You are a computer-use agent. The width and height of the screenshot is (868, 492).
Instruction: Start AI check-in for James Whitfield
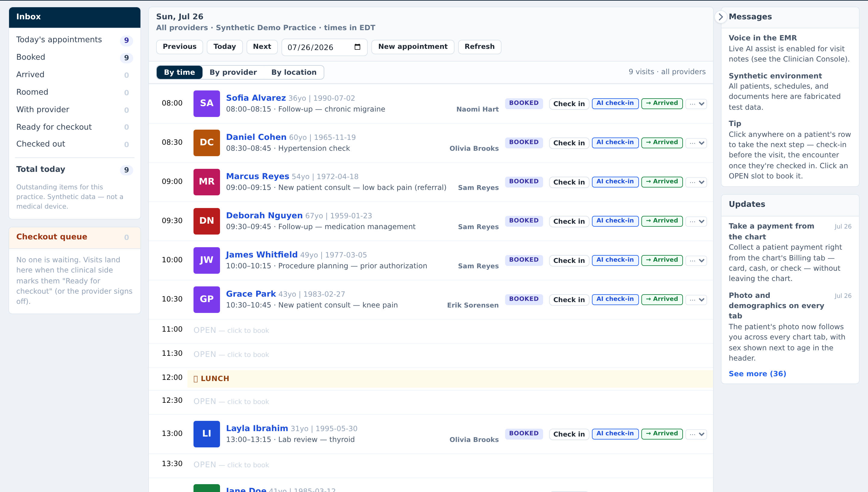tap(615, 260)
